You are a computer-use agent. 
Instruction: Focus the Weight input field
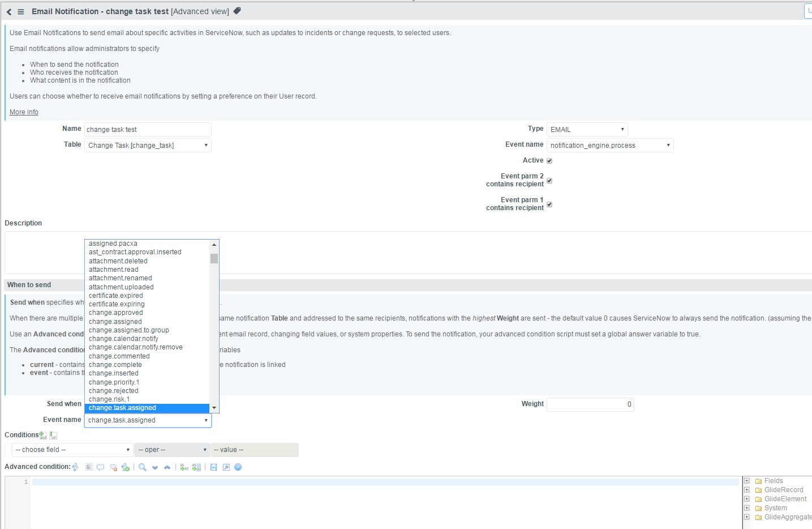pyautogui.click(x=590, y=404)
